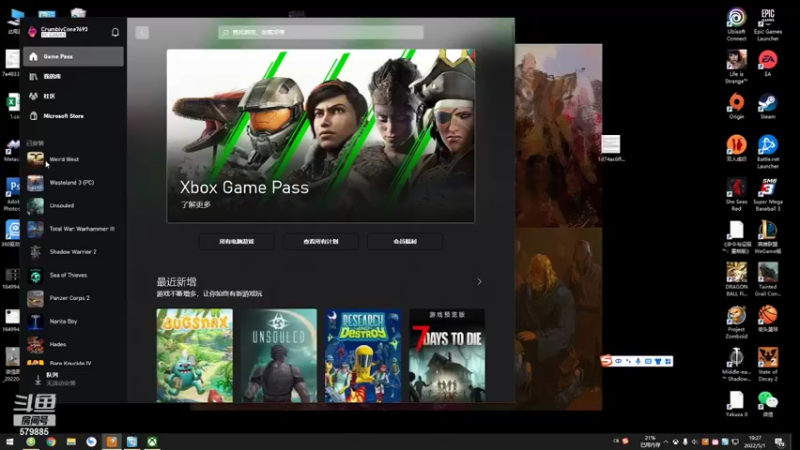This screenshot has width=800, height=450.
Task: Open the Life is Strange desktop shortcut
Action: 736,67
